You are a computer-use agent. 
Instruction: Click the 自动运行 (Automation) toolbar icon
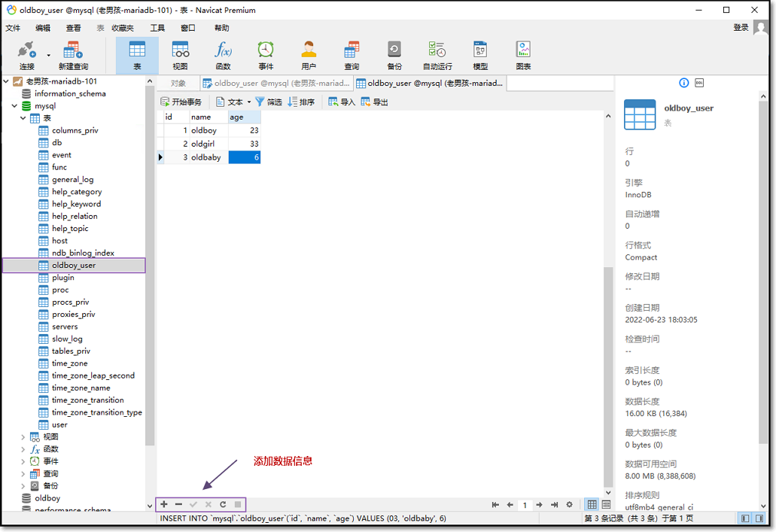click(437, 54)
